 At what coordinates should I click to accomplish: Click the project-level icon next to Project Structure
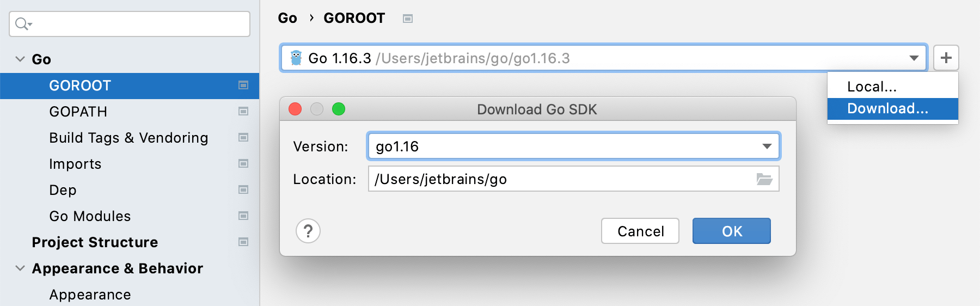[243, 242]
